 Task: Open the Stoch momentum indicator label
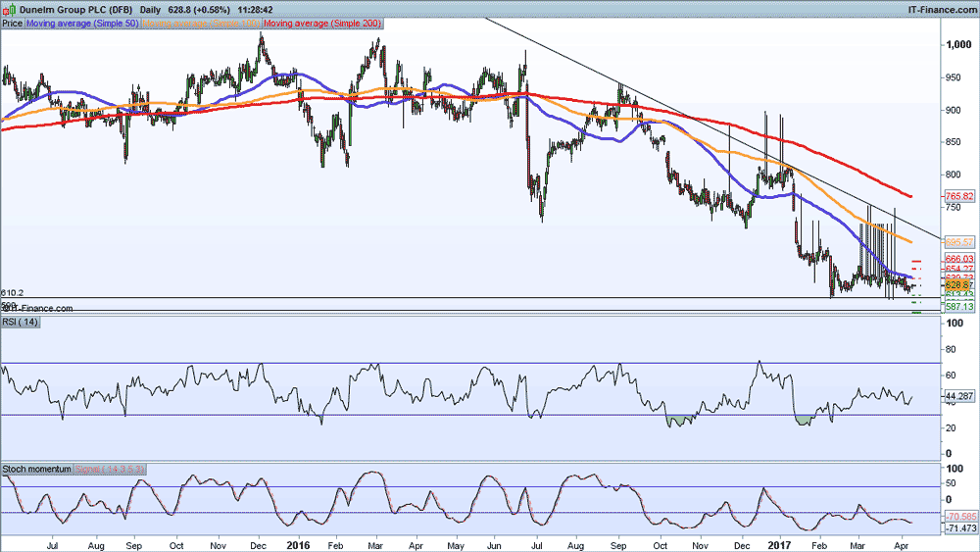(37, 469)
